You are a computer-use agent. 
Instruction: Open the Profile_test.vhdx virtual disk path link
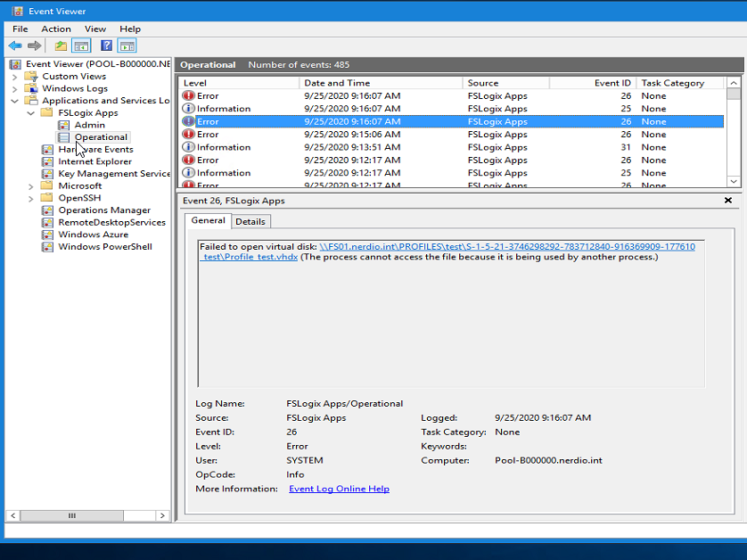(x=447, y=251)
